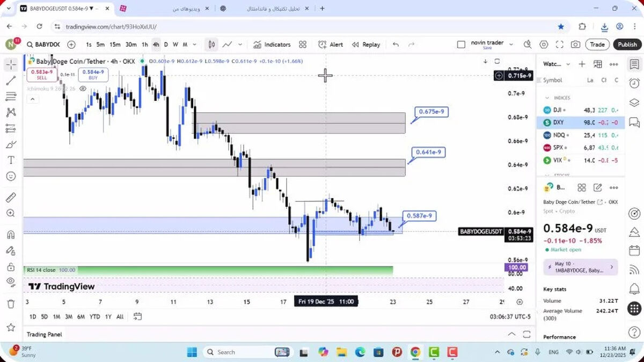Select the 1h timeframe
The height and width of the screenshot is (362, 644).
[145, 45]
